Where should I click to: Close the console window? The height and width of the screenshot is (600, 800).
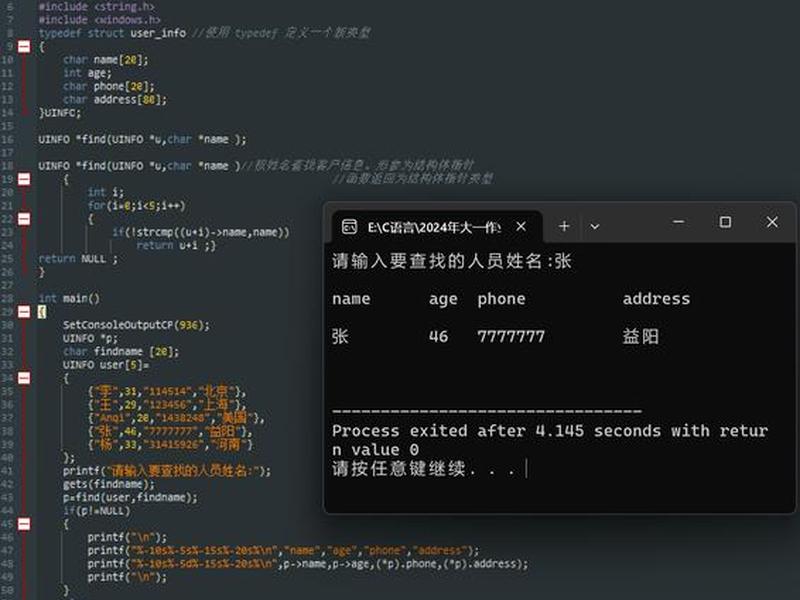[772, 222]
